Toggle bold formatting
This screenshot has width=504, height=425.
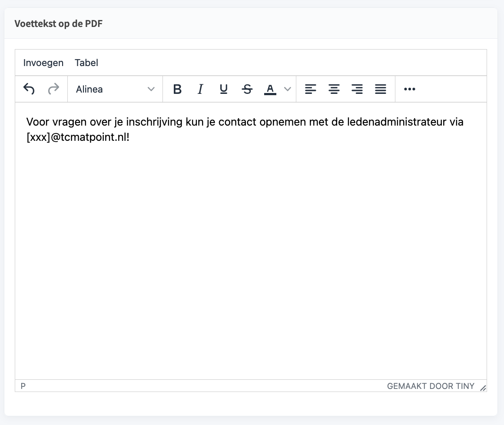tap(177, 89)
